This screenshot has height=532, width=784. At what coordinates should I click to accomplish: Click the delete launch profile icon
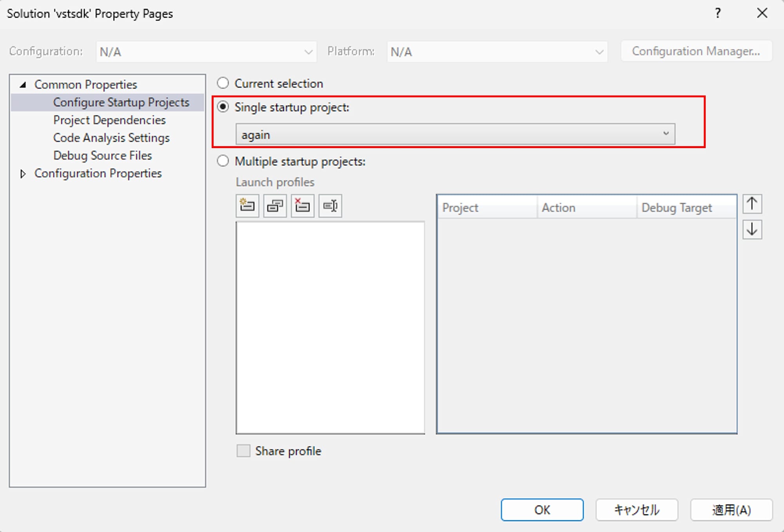click(x=302, y=206)
